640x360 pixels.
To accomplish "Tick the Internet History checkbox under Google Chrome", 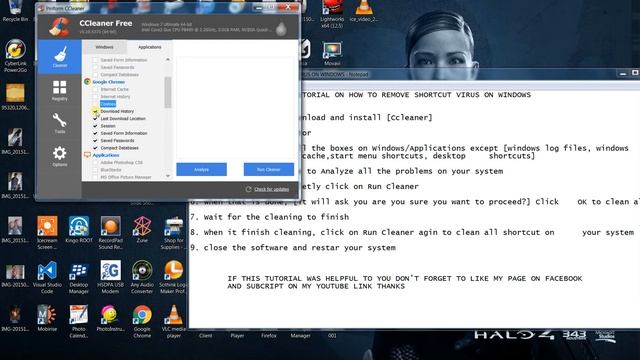I will tap(95, 97).
